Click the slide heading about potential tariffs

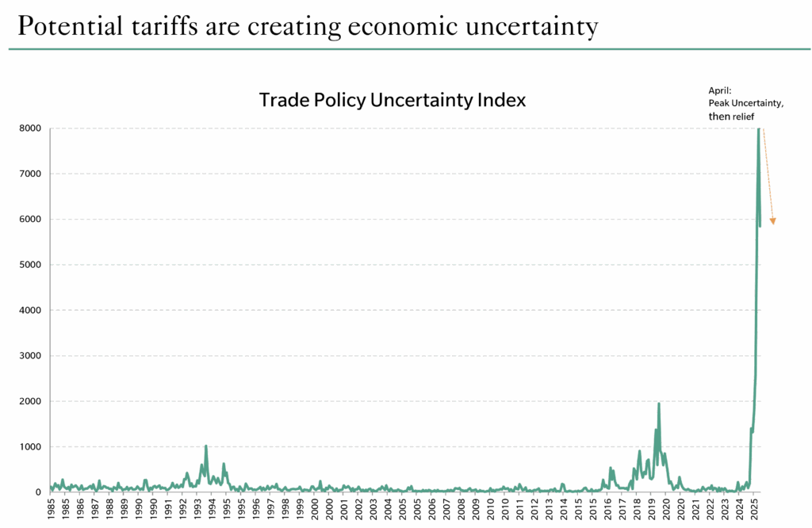tap(308, 26)
